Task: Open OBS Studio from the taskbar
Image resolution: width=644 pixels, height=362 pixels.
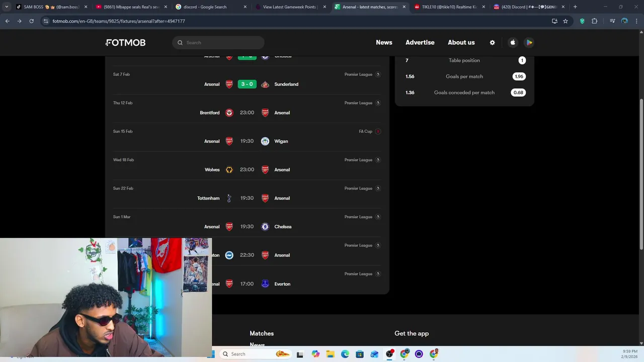Action: coord(389,354)
